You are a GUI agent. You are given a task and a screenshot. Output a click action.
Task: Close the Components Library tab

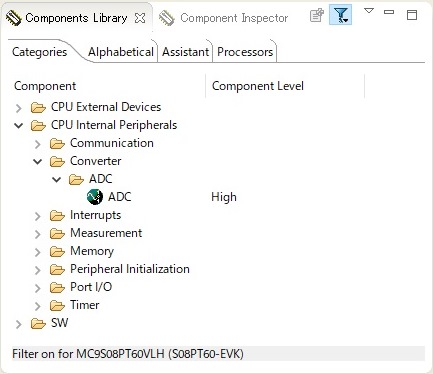(x=140, y=18)
